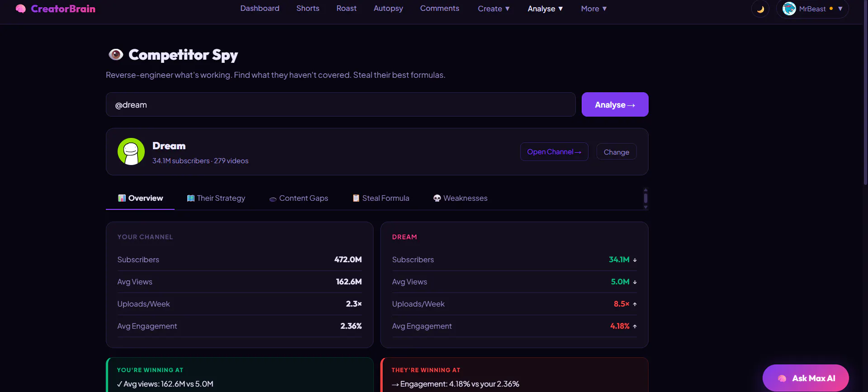Focus the @dream competitor input field
The width and height of the screenshot is (868, 392).
pyautogui.click(x=341, y=104)
